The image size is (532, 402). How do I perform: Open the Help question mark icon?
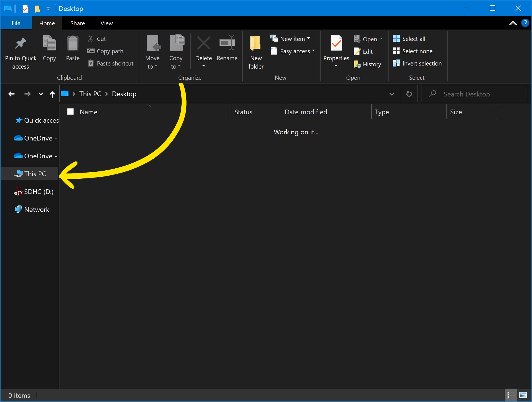click(x=525, y=23)
